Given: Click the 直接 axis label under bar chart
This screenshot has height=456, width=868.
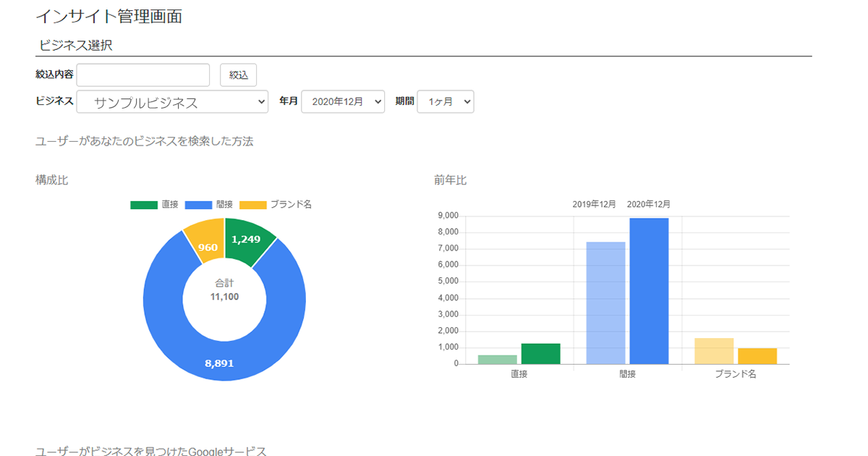Looking at the screenshot, I should (519, 374).
